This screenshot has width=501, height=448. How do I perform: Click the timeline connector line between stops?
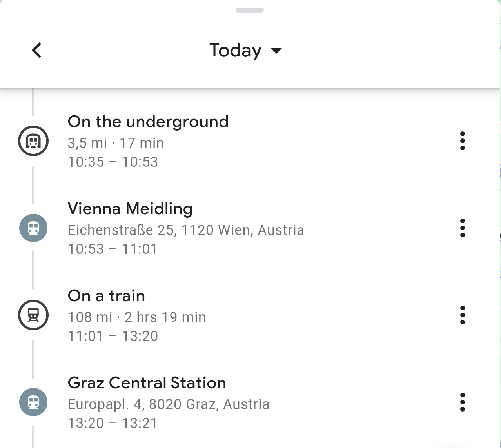[33, 184]
